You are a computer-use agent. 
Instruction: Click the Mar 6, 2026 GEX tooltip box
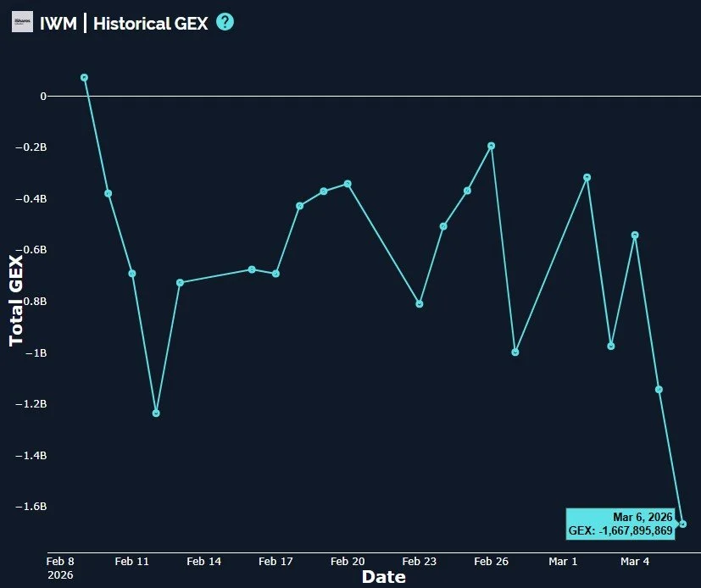(x=620, y=524)
